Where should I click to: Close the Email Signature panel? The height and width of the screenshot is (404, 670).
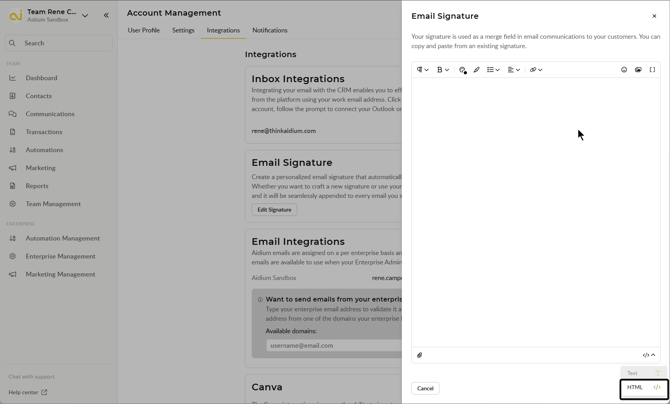point(654,16)
